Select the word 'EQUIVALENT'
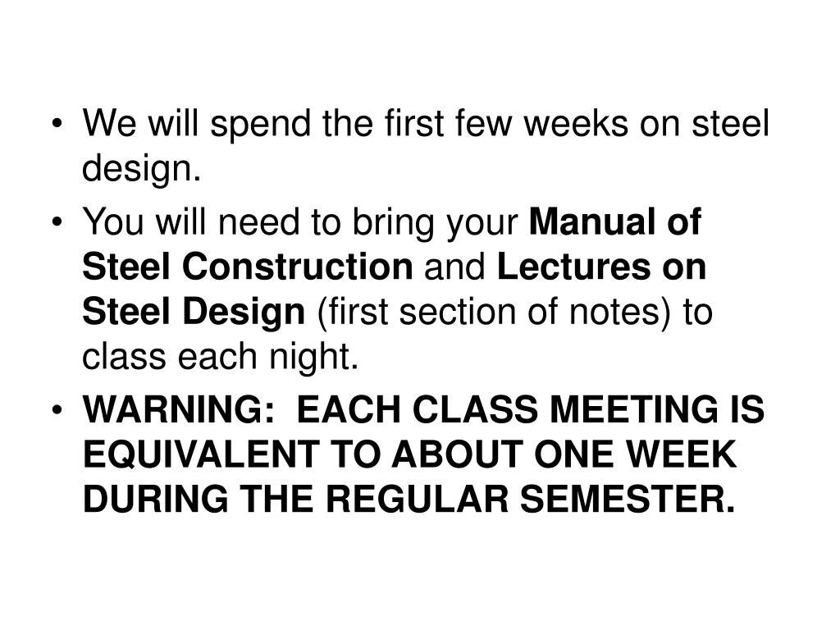 pos(201,456)
